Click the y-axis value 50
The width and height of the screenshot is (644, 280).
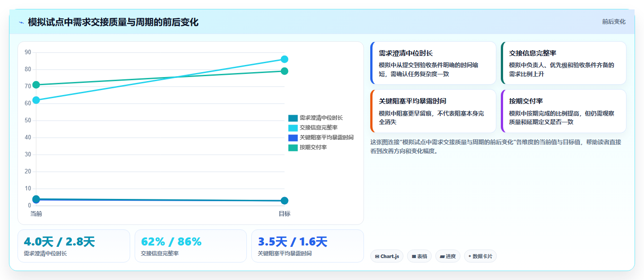pyautogui.click(x=28, y=121)
